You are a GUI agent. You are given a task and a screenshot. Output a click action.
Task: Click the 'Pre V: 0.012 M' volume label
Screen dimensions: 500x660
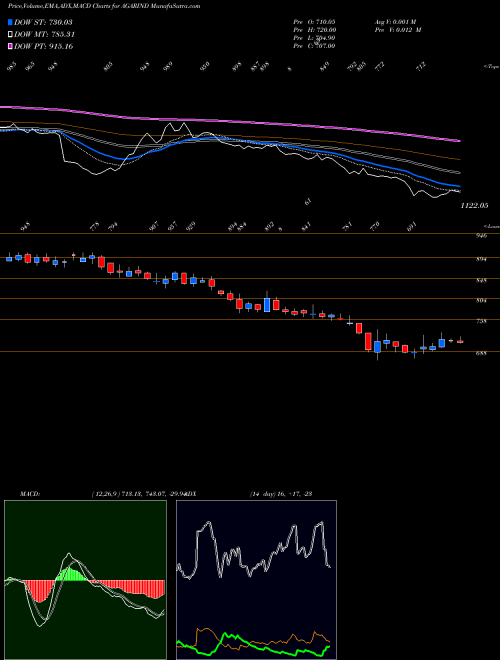pyautogui.click(x=398, y=30)
